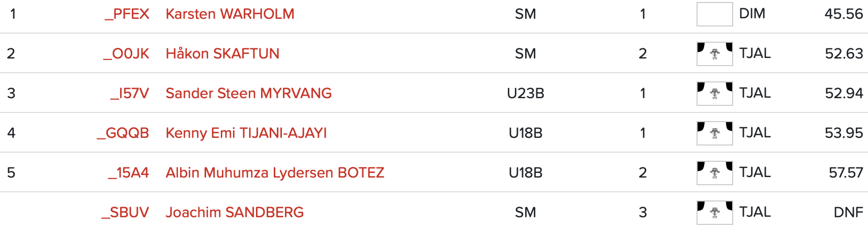Click the _I57V athlete code
The image size is (868, 231).
coord(130,94)
